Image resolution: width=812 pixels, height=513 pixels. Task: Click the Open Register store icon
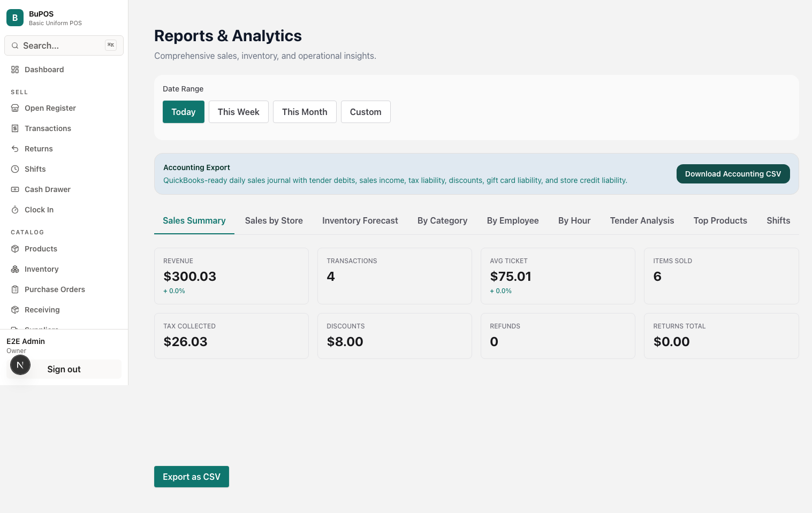(15, 108)
